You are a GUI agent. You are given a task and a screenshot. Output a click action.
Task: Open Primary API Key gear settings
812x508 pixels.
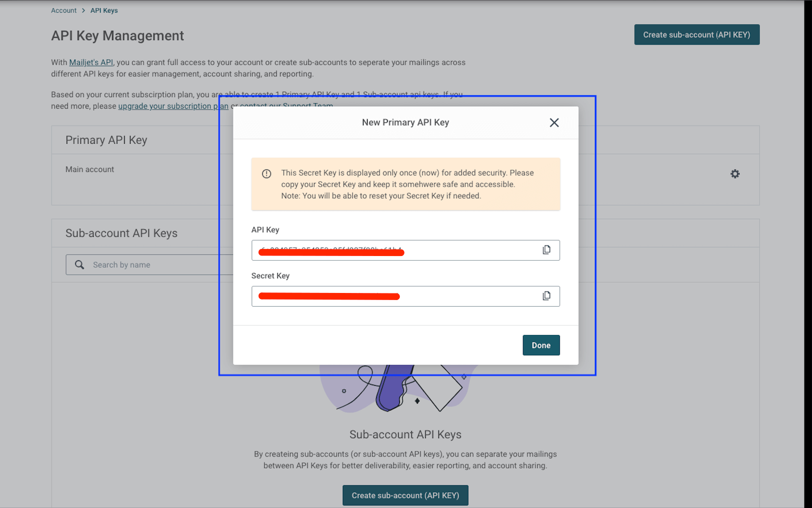click(735, 174)
